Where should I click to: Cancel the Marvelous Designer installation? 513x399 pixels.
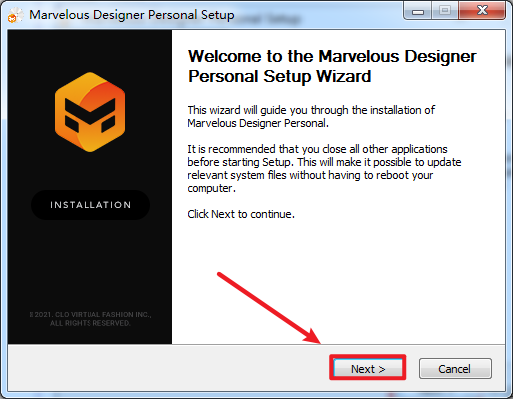[x=455, y=369]
